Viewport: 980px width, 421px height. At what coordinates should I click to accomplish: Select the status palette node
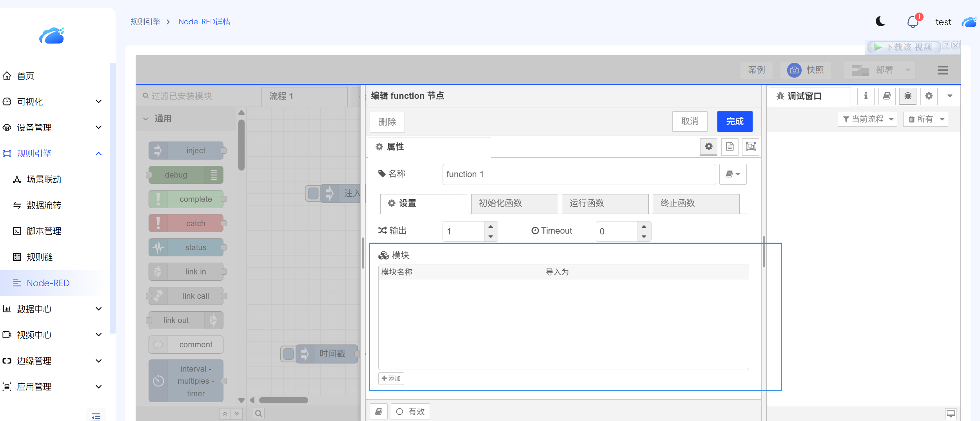coord(186,247)
